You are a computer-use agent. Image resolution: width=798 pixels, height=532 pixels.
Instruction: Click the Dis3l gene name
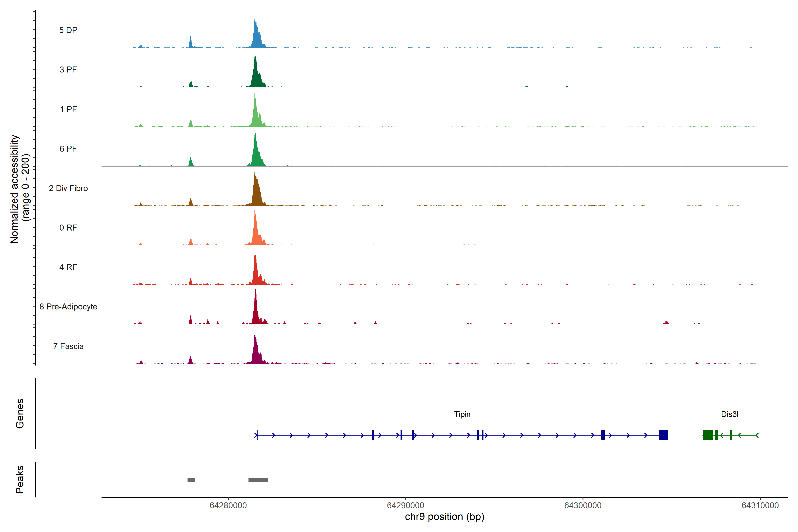pyautogui.click(x=730, y=414)
